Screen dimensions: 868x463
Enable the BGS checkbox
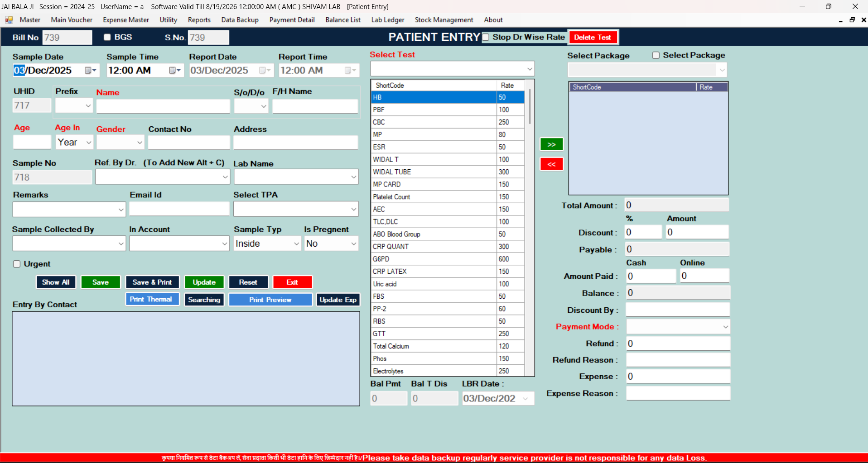click(107, 37)
